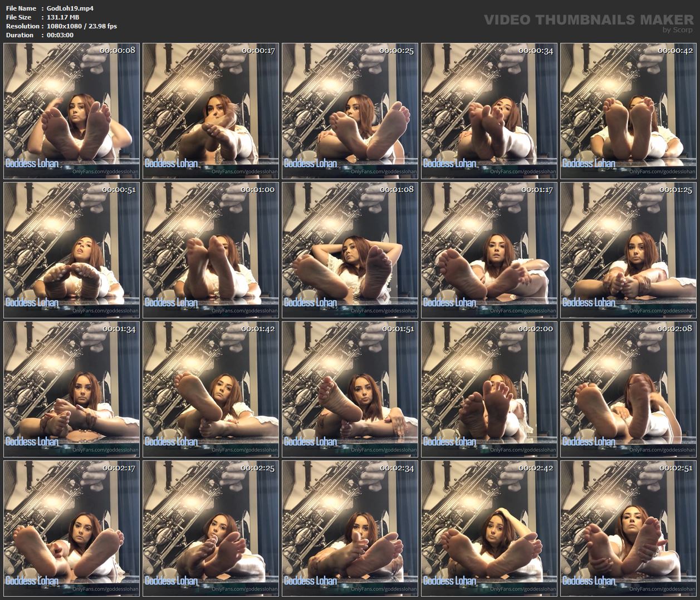The height and width of the screenshot is (600, 700).
Task: Select the thumbnail at 00:02:25
Action: pos(211,529)
